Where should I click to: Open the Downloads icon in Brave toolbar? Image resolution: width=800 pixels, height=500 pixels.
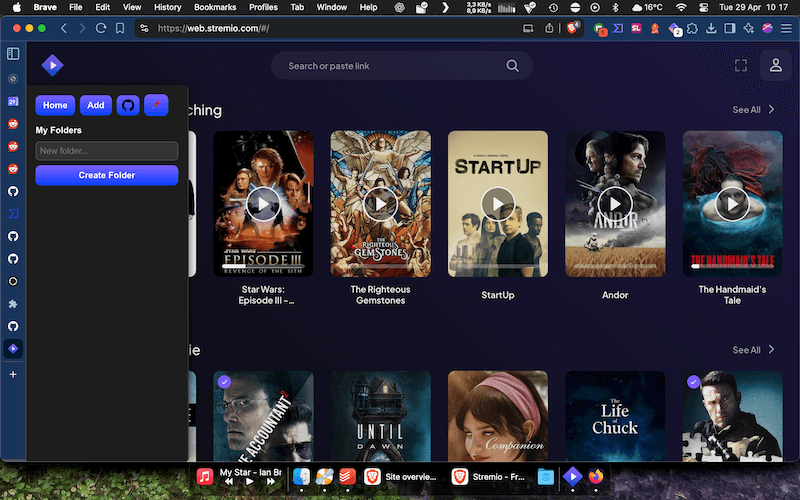click(x=711, y=28)
